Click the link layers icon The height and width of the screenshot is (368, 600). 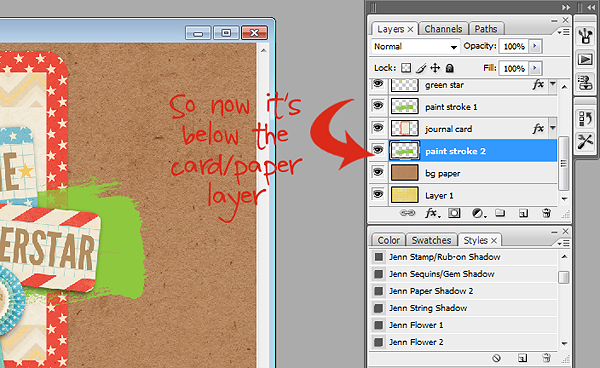(x=407, y=213)
